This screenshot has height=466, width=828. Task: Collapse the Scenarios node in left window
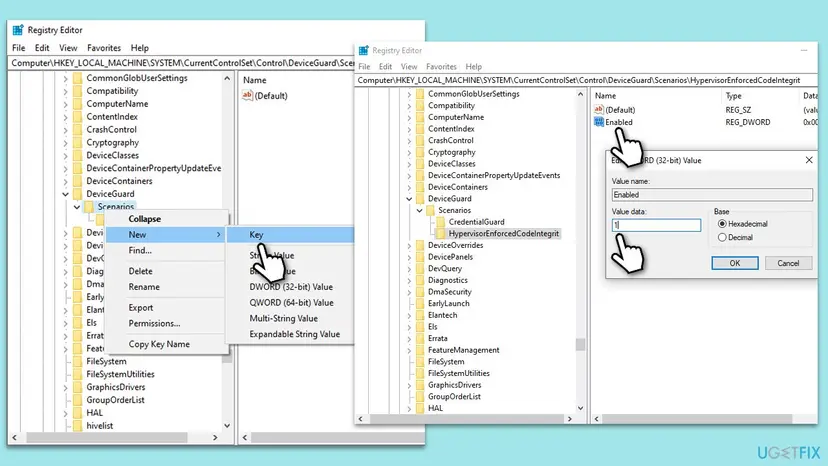pos(77,207)
